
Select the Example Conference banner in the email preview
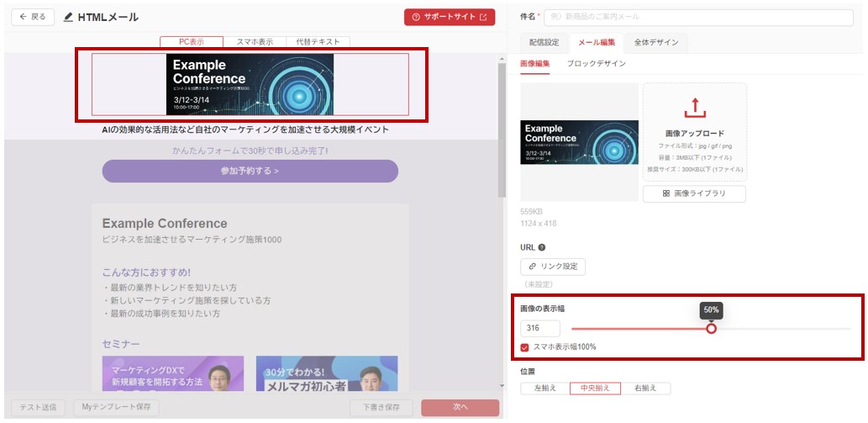click(250, 84)
